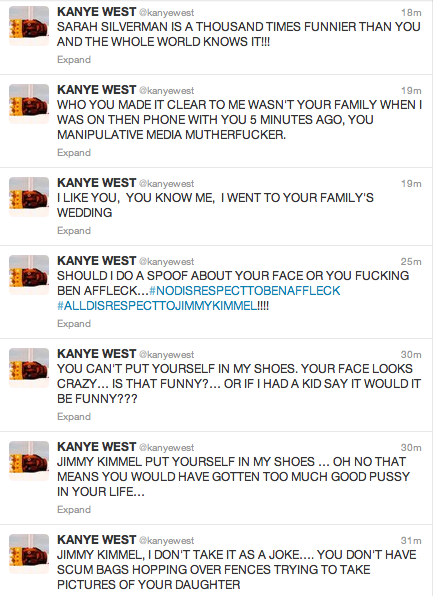
Task: Open hashtag #NODISRESPECTTOBENAFFLECK
Action: 244,291
